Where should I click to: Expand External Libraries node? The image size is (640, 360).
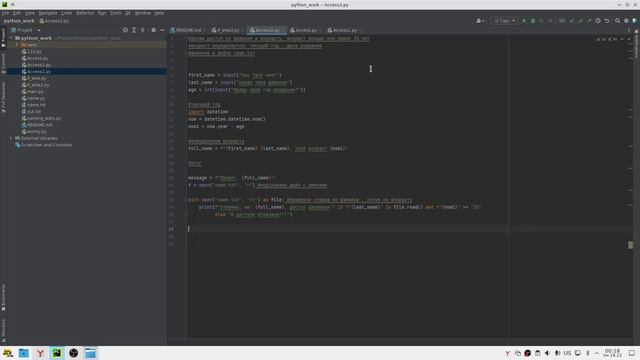click(x=11, y=138)
